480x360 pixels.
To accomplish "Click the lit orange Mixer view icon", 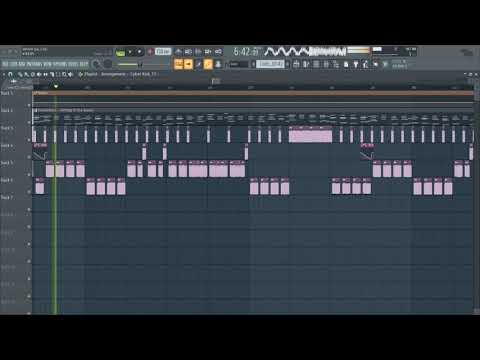I will pos(208,64).
